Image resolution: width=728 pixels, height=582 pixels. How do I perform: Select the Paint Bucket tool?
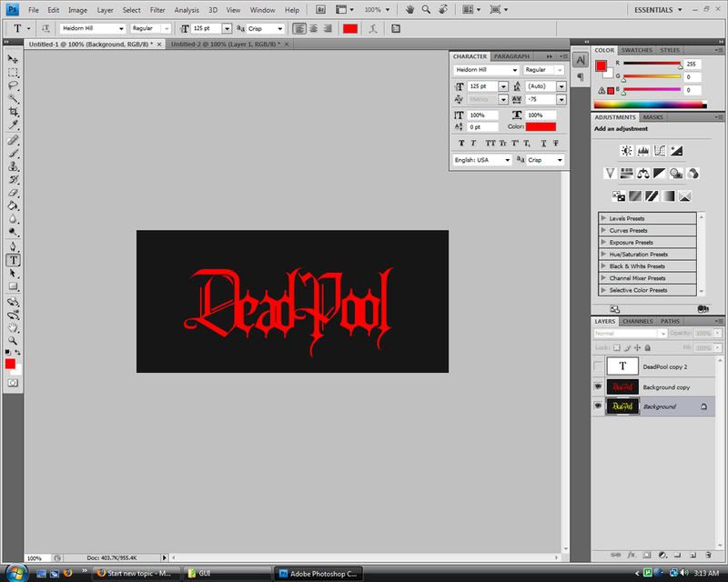[13, 206]
